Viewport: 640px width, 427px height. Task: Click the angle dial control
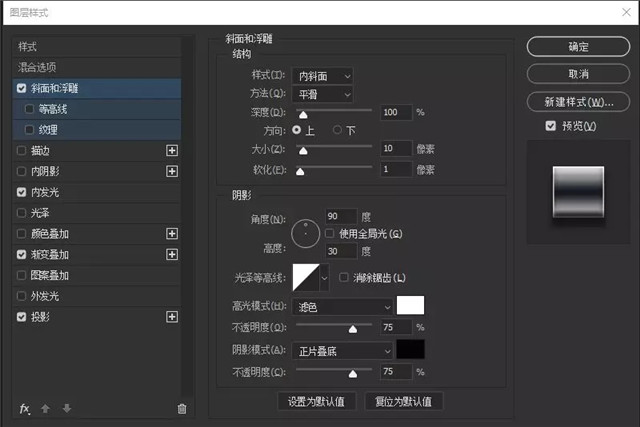[305, 234]
